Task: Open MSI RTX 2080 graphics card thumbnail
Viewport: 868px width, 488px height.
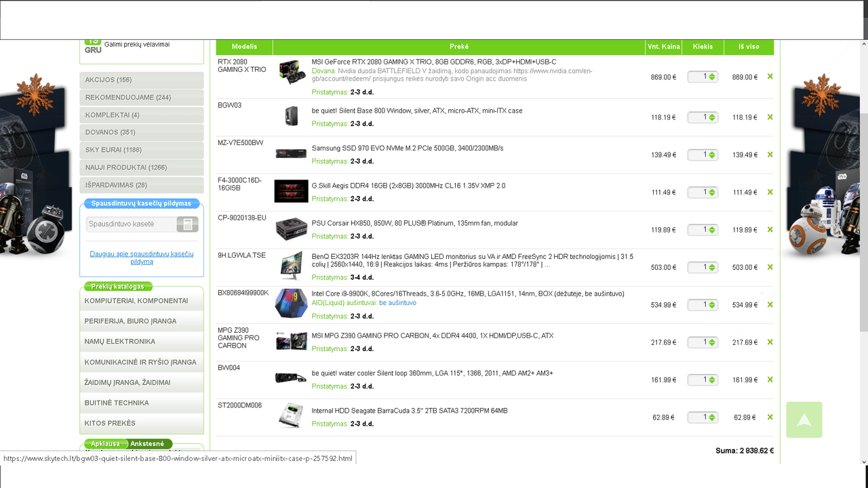Action: point(292,73)
